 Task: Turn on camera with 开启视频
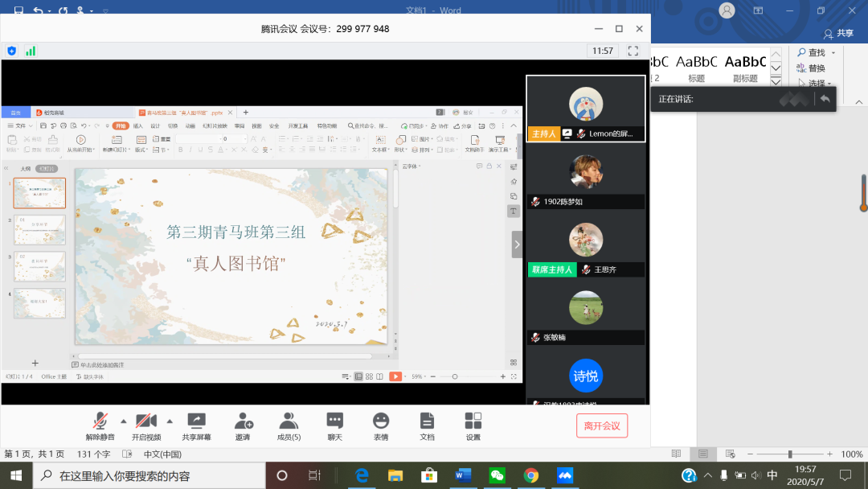(x=146, y=425)
